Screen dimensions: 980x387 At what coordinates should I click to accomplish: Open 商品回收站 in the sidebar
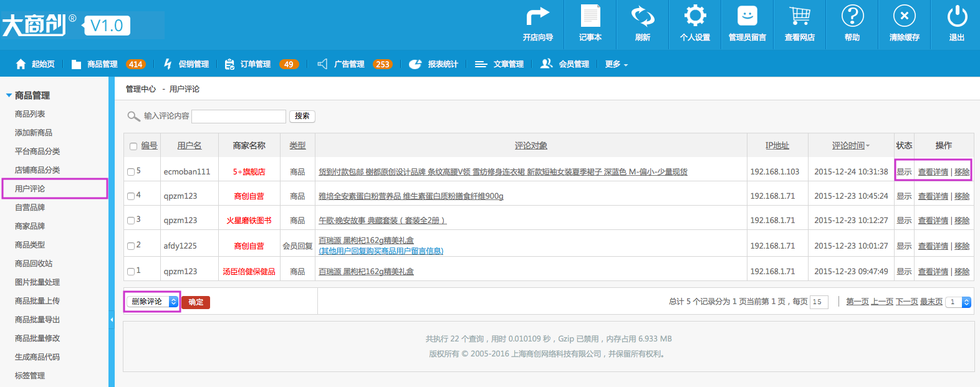point(34,264)
